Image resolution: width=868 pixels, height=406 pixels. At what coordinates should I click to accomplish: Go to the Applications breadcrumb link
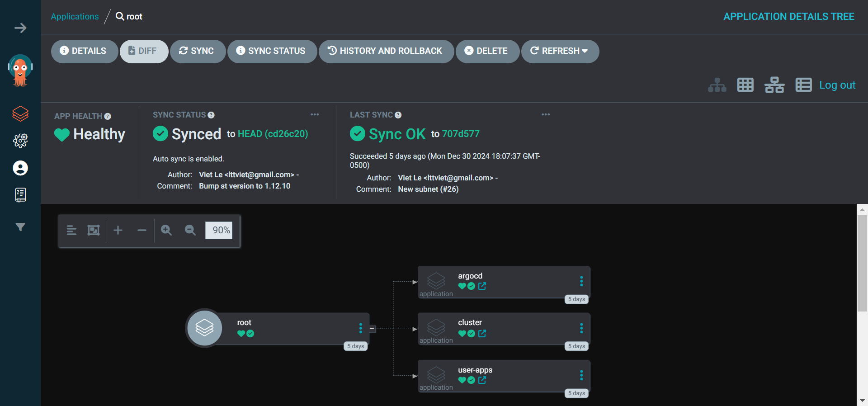75,17
